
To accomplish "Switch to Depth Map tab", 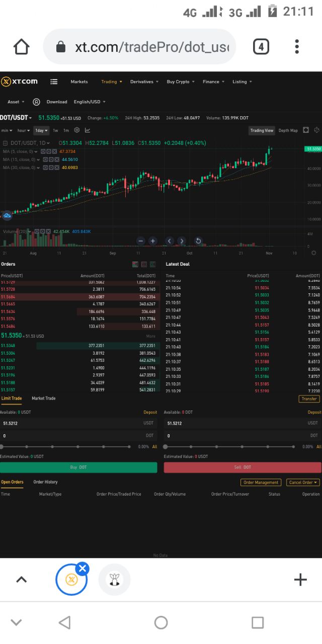I will [288, 130].
